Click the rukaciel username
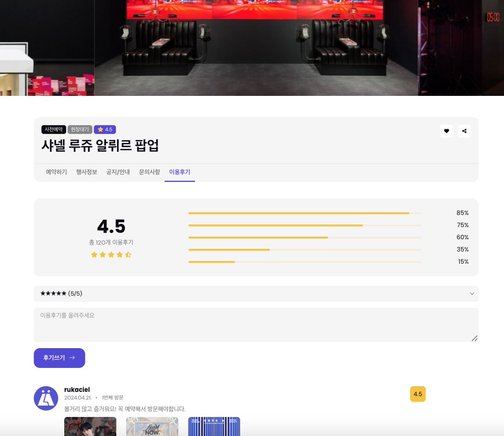 [x=77, y=390]
